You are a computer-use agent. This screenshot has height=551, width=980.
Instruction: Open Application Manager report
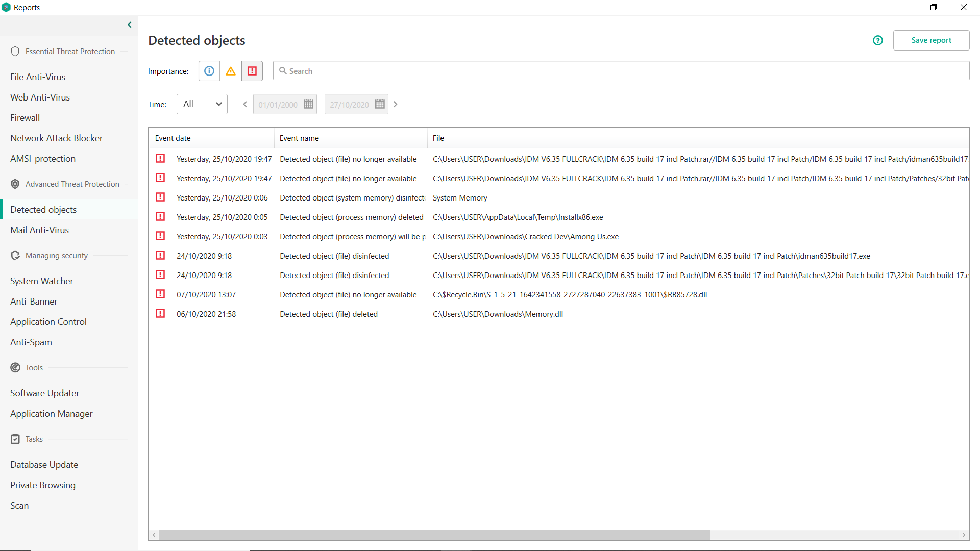52,414
